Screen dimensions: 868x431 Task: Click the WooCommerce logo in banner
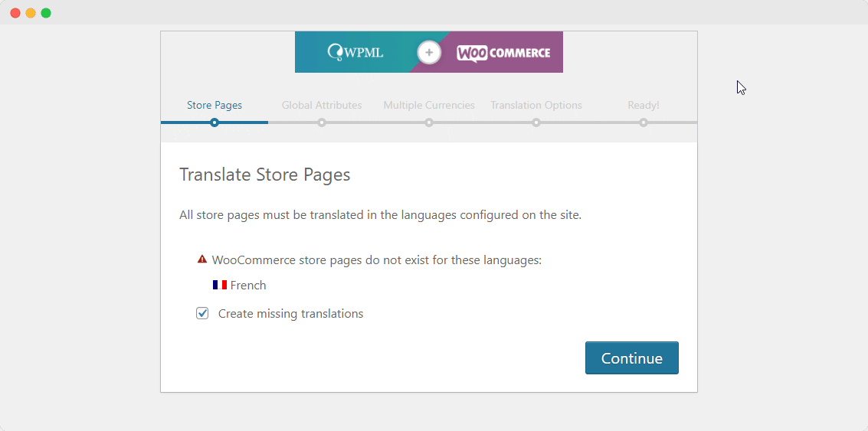(503, 53)
